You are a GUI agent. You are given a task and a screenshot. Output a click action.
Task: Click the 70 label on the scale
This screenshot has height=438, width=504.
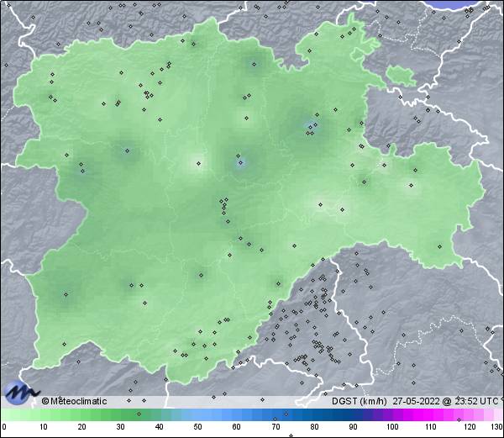[276, 427]
